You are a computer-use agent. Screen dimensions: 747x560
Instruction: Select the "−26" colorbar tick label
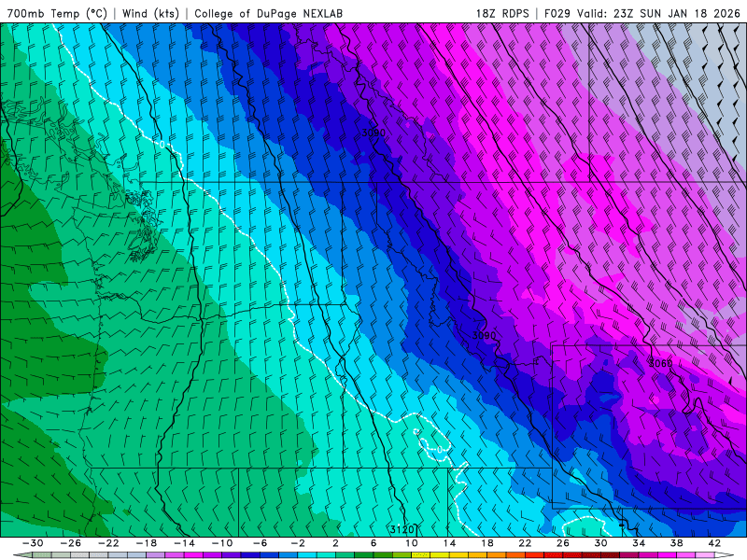[x=71, y=543]
